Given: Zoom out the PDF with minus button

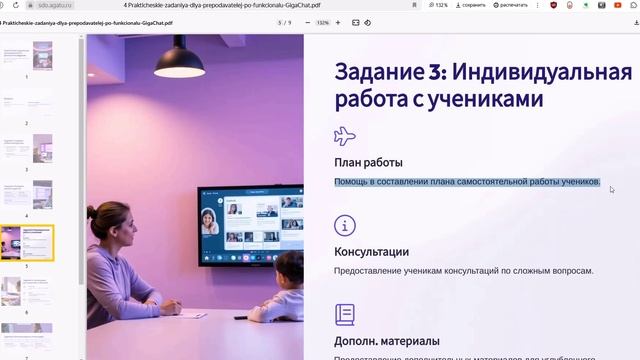Looking at the screenshot, I should coord(308,23).
